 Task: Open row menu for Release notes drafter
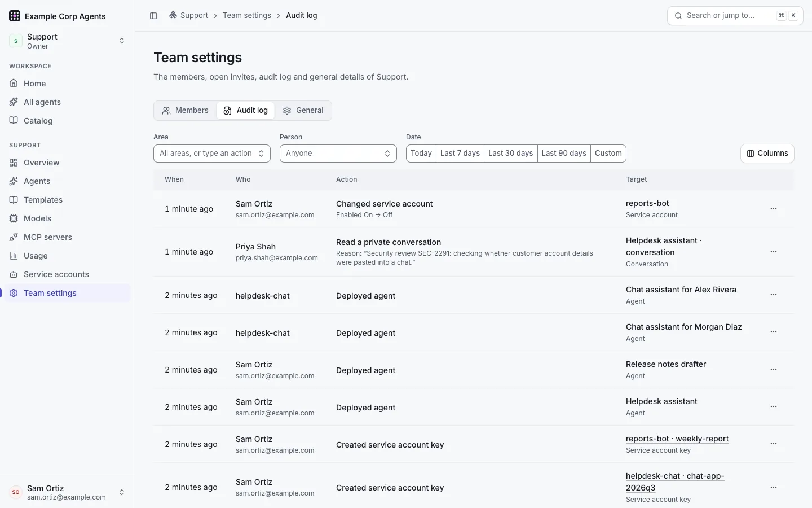click(774, 369)
